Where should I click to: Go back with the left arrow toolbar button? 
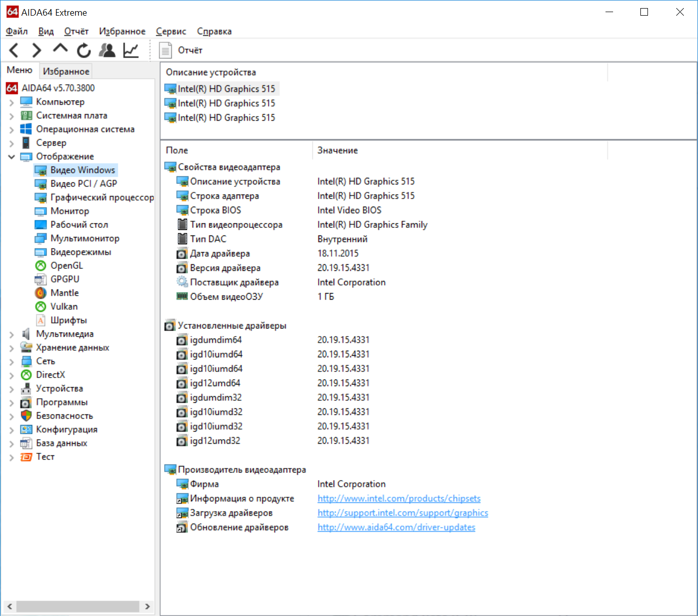[14, 50]
